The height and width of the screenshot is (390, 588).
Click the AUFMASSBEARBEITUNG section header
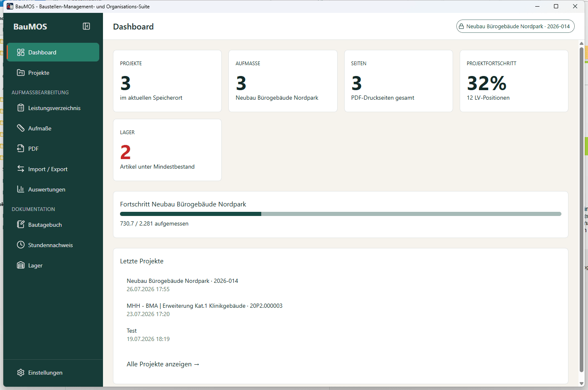40,93
